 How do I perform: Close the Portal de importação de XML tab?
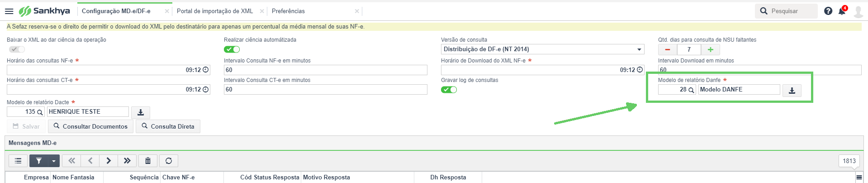(262, 11)
